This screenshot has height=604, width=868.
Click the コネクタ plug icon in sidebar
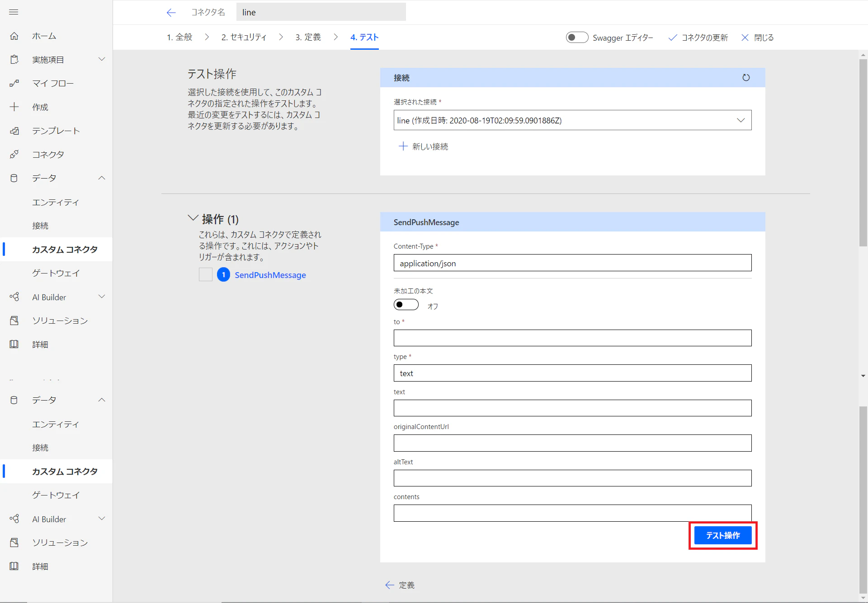pos(14,155)
